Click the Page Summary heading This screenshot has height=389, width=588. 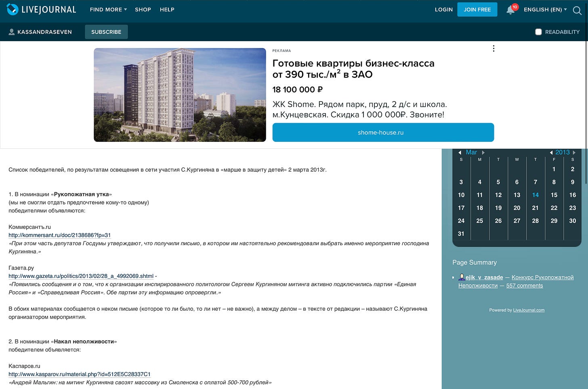point(475,263)
